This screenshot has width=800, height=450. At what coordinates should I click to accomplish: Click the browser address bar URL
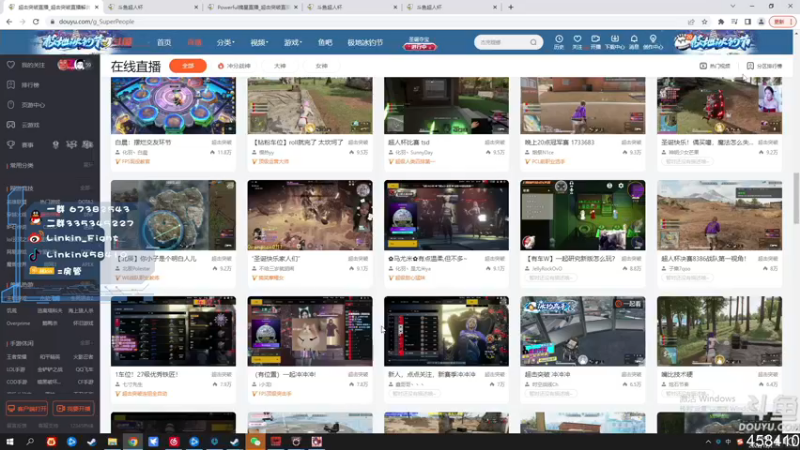[96, 21]
